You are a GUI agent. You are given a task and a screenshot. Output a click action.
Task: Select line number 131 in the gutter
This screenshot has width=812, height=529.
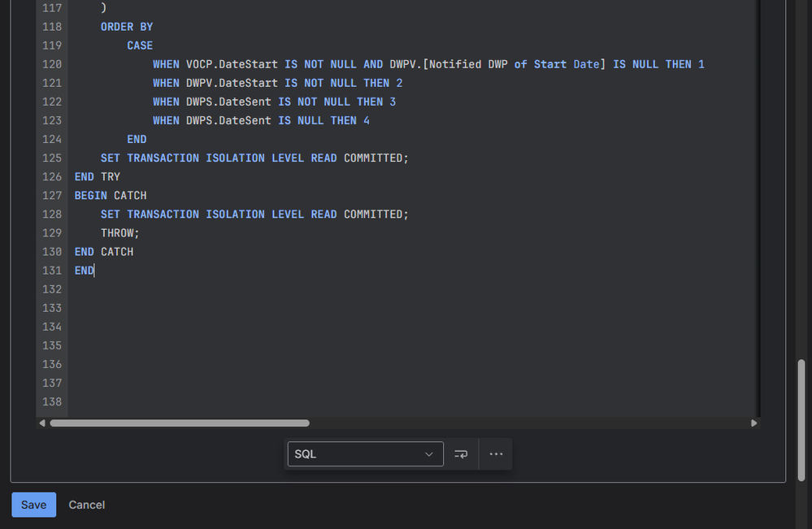[52, 270]
